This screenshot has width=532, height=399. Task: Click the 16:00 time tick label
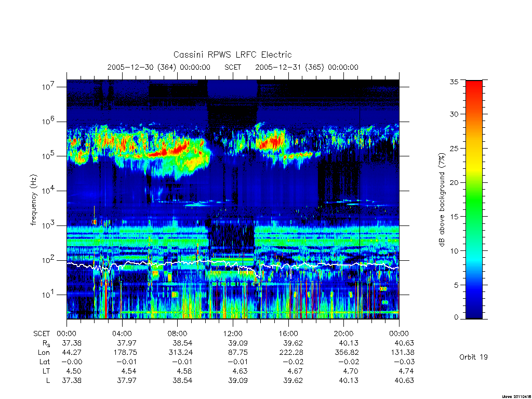coord(288,334)
